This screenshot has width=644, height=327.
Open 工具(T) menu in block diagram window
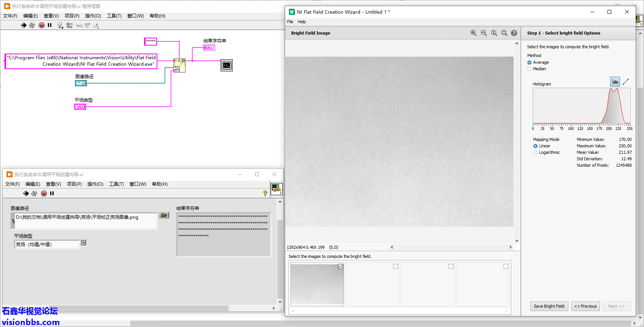[x=114, y=16]
